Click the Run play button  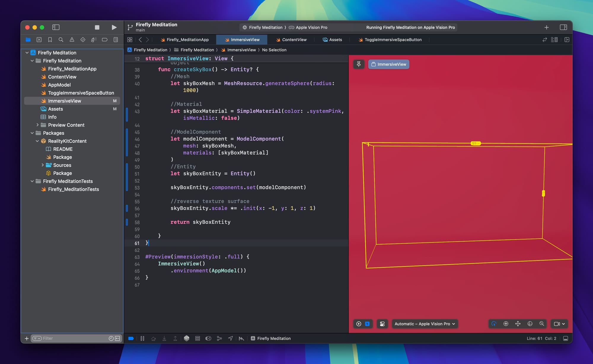point(114,27)
